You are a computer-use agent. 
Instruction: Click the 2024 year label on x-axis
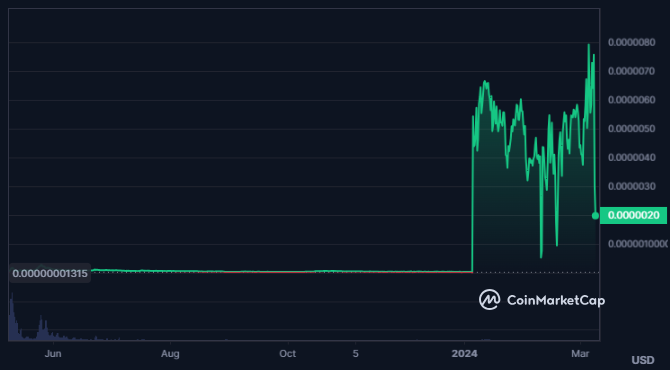pyautogui.click(x=464, y=354)
